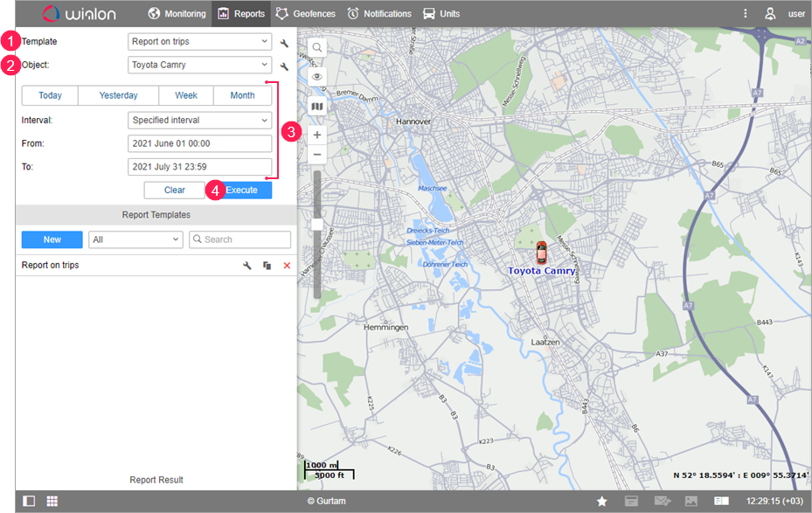Click the New report template button
Viewport: 812px width, 513px height.
tap(52, 239)
